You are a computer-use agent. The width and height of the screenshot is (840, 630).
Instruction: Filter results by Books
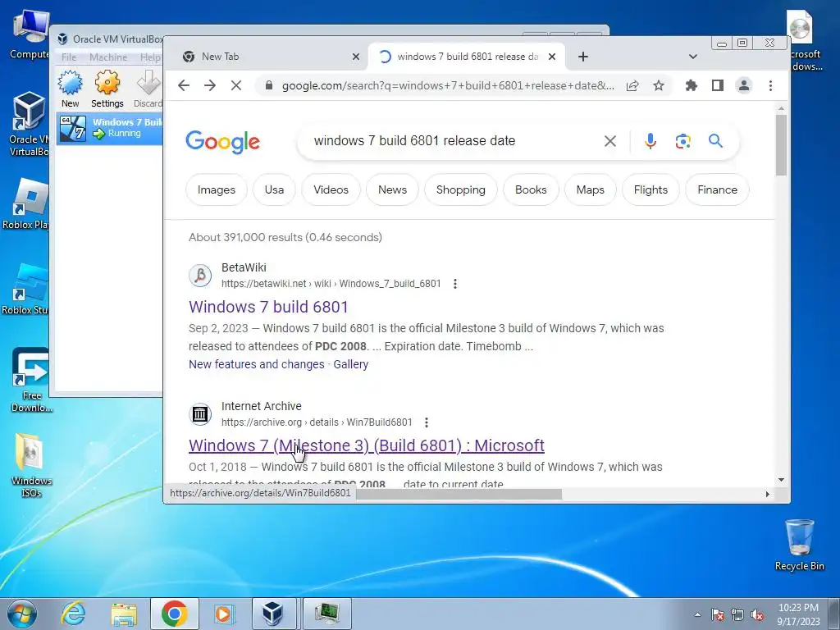pos(531,189)
